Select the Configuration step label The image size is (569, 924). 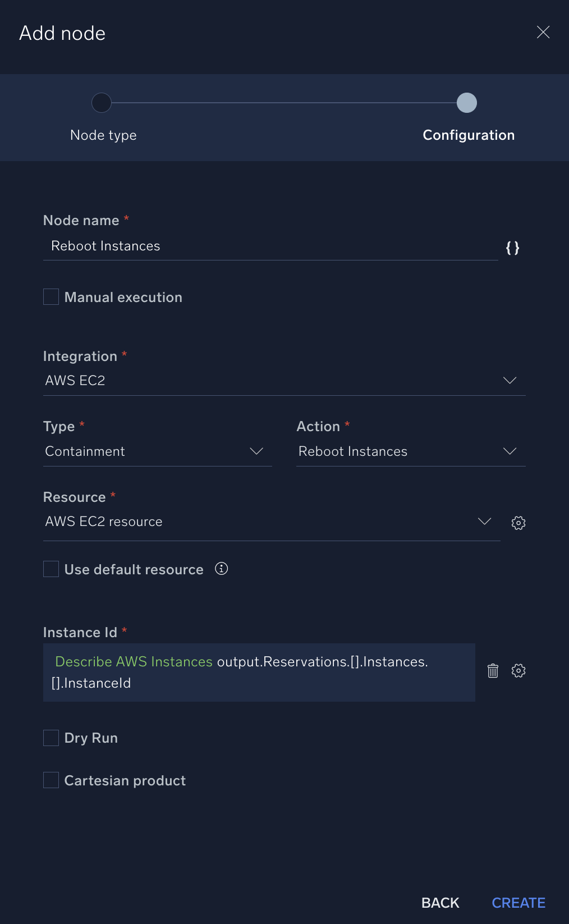[x=468, y=135]
